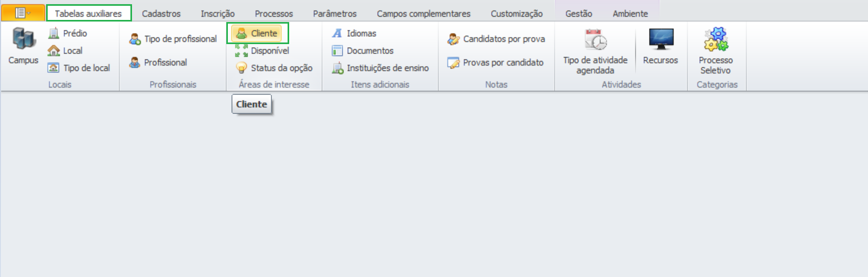Viewport: 868px width, 277px height.
Task: Click the Idiomas letter A icon
Action: (337, 34)
